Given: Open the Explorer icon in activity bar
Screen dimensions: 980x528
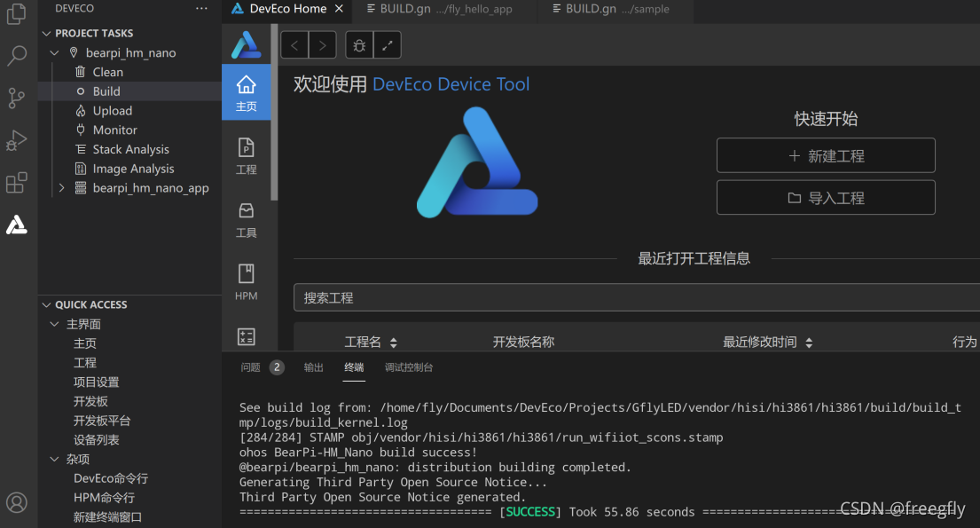Looking at the screenshot, I should pos(16,14).
